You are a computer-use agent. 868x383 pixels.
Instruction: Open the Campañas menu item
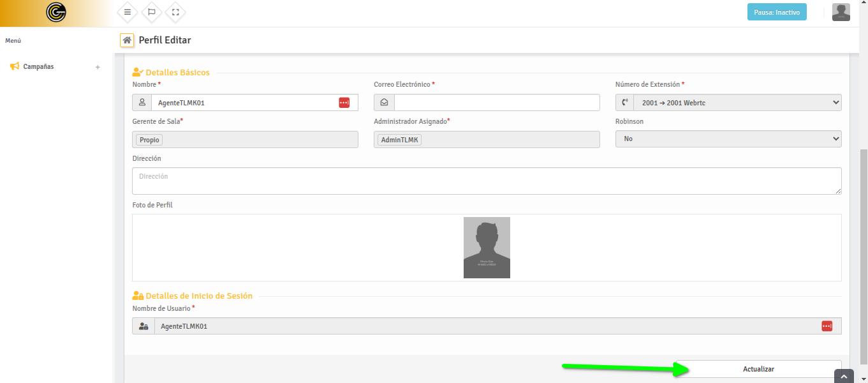[38, 66]
